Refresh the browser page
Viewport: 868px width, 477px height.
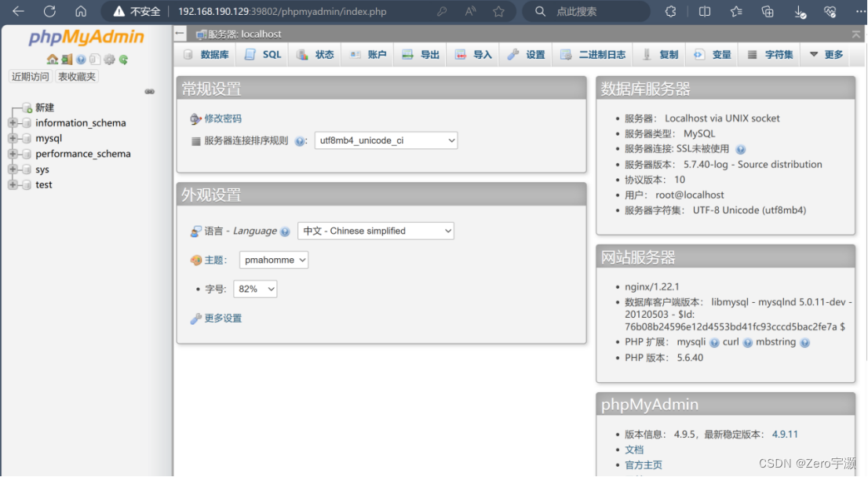[49, 11]
